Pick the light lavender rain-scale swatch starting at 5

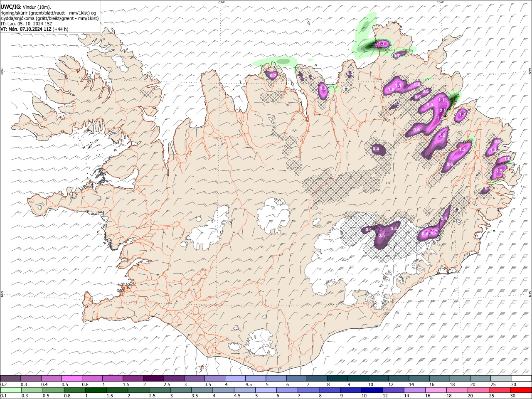click(266, 390)
